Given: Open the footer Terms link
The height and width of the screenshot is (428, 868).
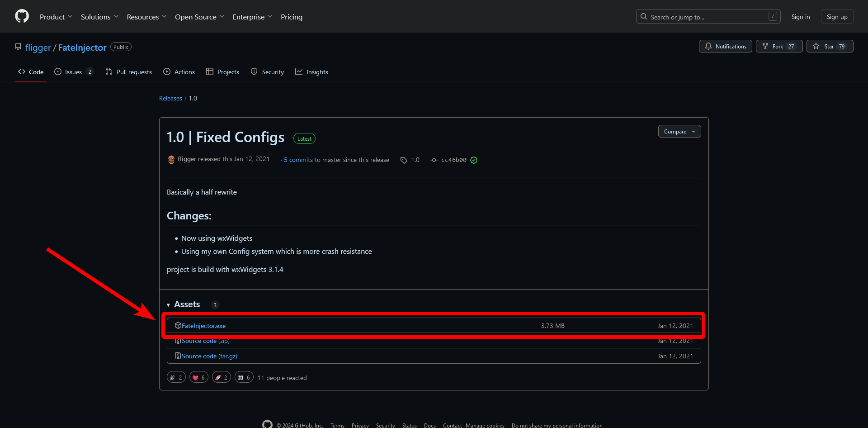Looking at the screenshot, I should coord(337,425).
